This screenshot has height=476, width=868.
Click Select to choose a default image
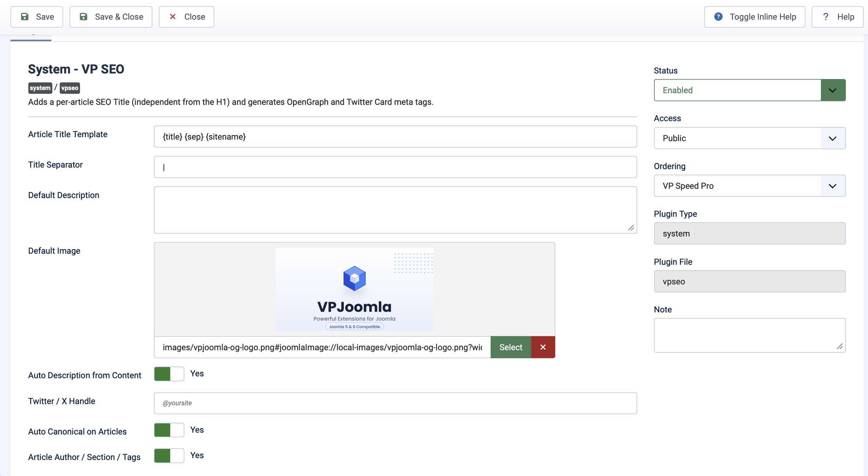511,347
